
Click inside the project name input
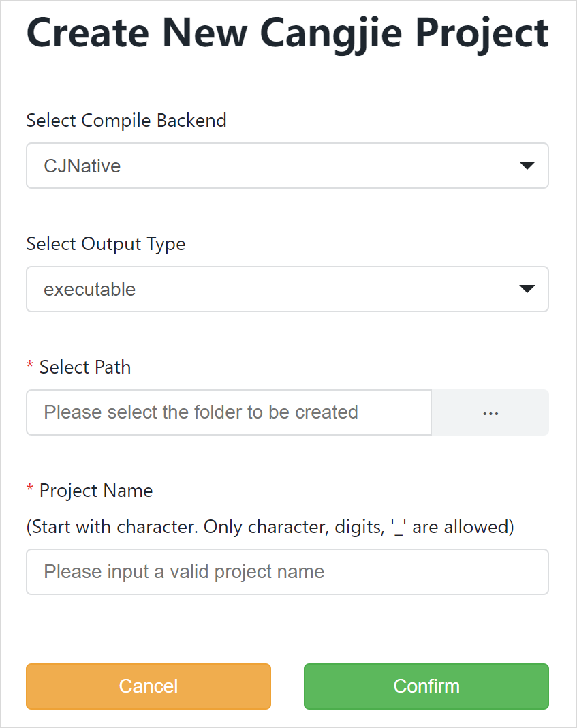(x=286, y=572)
